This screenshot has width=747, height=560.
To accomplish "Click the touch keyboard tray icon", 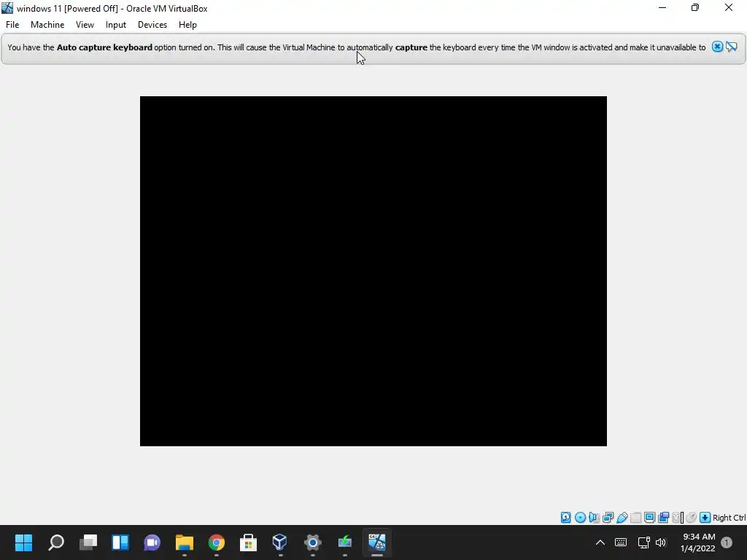I will click(x=621, y=542).
